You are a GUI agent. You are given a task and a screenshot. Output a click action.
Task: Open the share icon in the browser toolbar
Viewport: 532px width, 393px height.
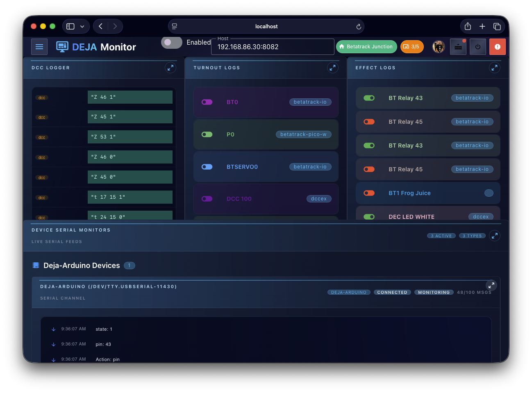468,26
